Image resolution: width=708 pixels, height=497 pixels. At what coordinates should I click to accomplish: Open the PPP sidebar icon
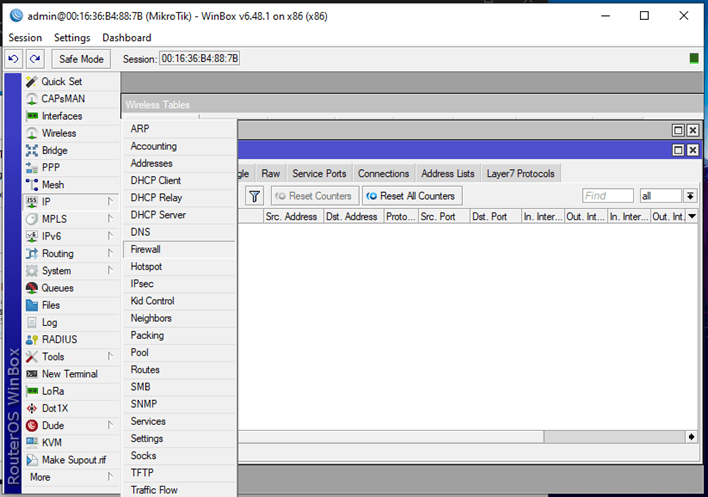coord(32,167)
